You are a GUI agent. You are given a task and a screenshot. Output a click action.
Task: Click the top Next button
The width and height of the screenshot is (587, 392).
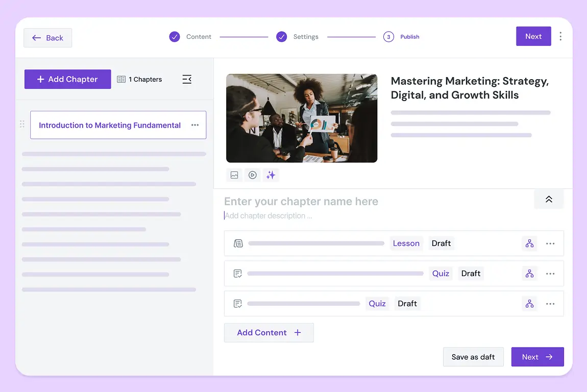pyautogui.click(x=533, y=36)
